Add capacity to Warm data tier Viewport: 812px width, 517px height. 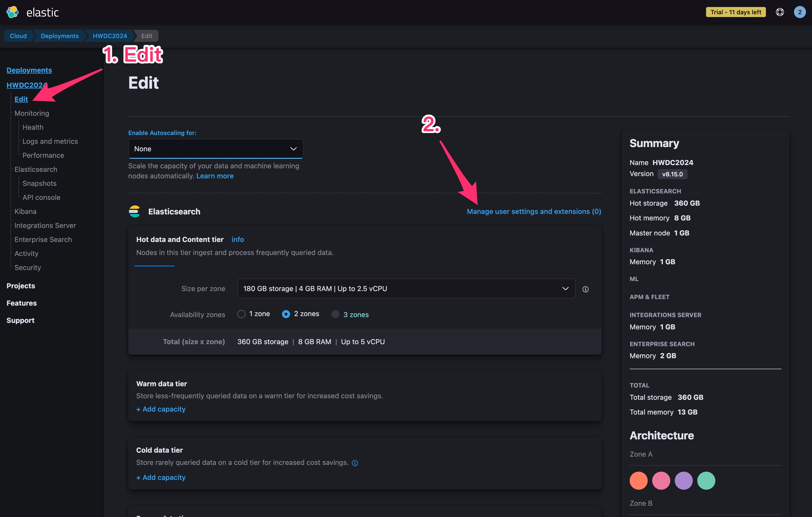161,409
